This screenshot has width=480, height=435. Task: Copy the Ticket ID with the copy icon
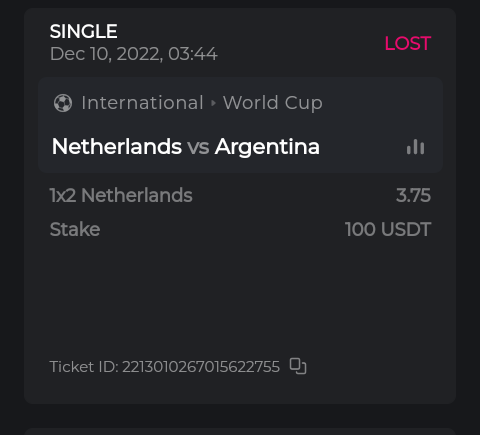click(298, 366)
